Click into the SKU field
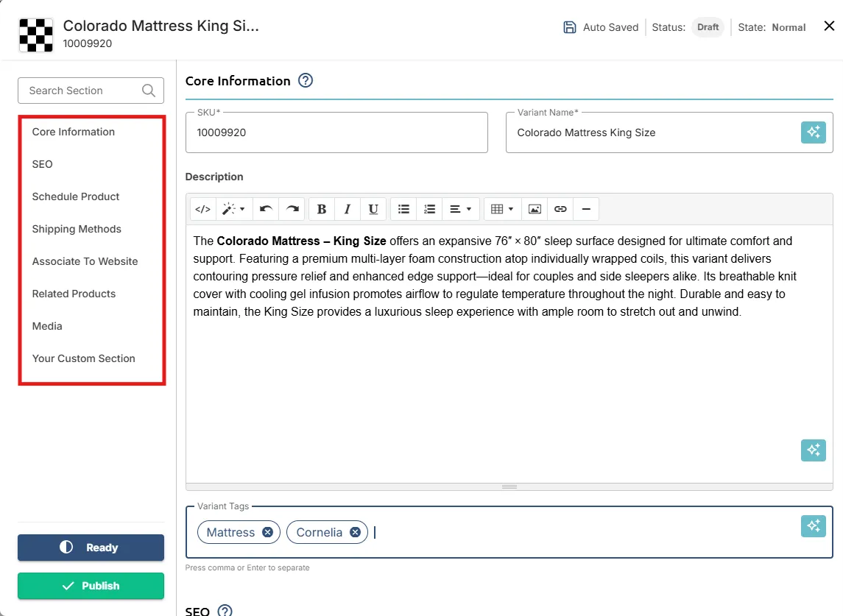 tap(336, 132)
